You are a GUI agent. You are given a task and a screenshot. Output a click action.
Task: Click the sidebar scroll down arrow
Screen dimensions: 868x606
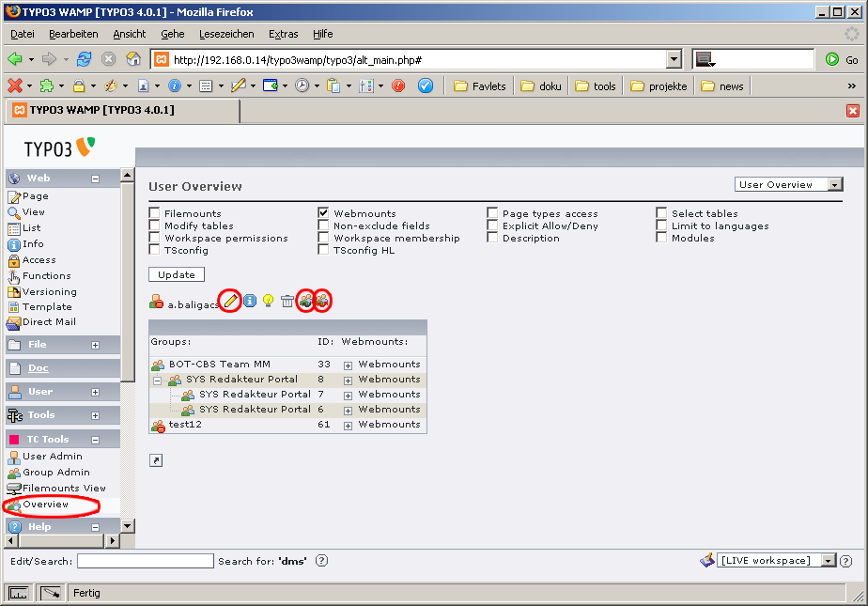[x=128, y=526]
